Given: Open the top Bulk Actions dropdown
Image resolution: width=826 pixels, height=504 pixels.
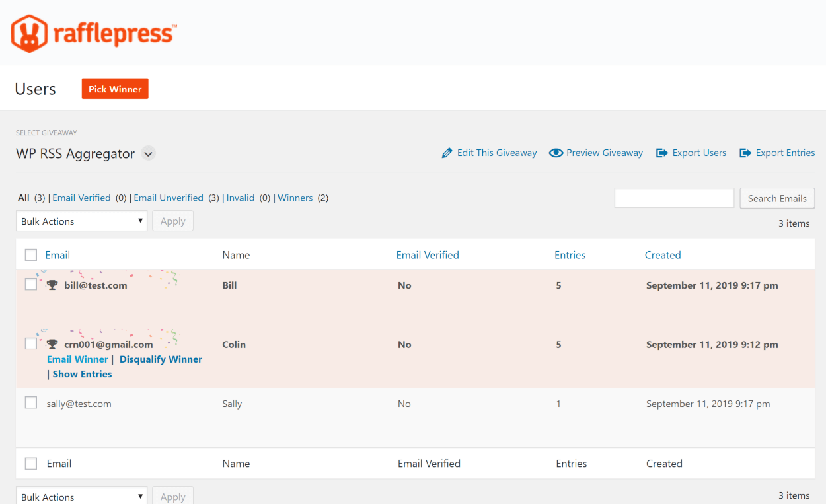Looking at the screenshot, I should (82, 221).
